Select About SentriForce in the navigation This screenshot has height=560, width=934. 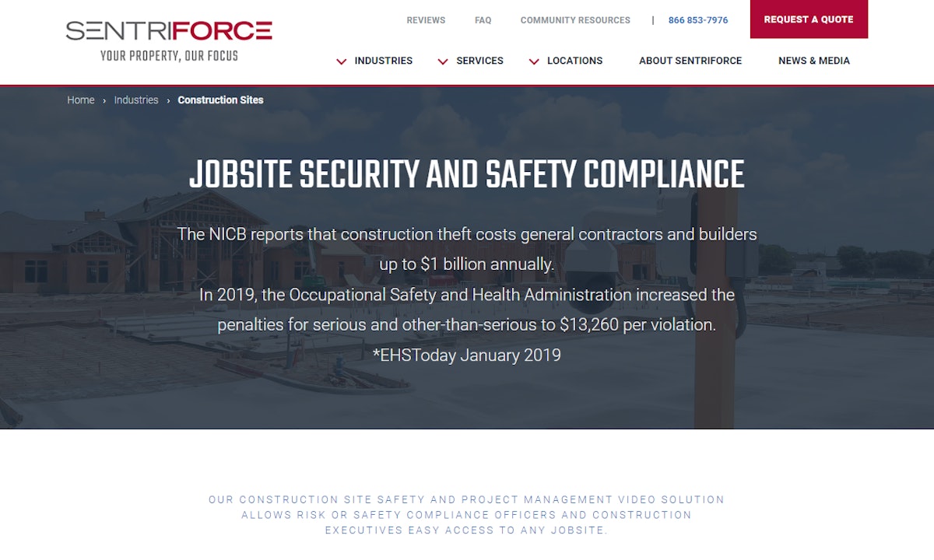[690, 61]
